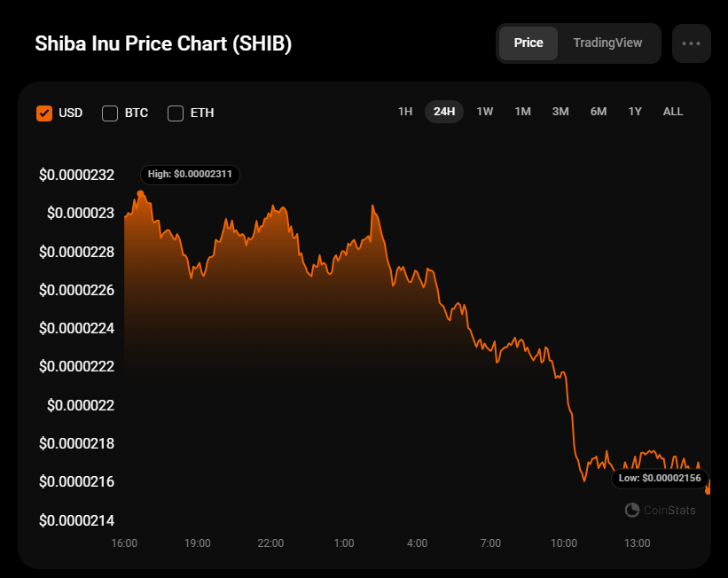Screen dimensions: 728x578
Task: Switch to the TradingView tab
Action: pos(607,43)
